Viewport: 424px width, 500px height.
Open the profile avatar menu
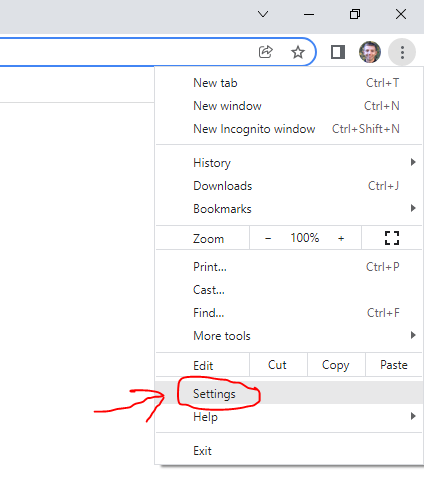coord(370,52)
